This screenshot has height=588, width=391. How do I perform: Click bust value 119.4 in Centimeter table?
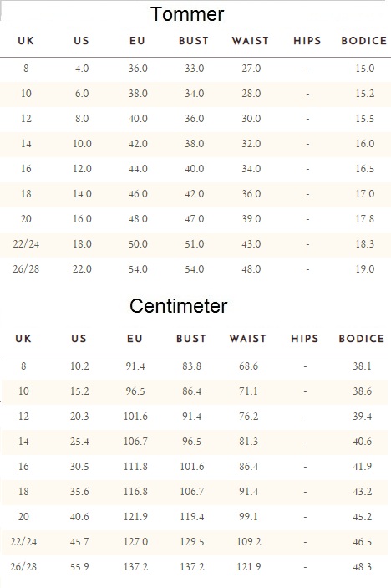click(x=192, y=516)
